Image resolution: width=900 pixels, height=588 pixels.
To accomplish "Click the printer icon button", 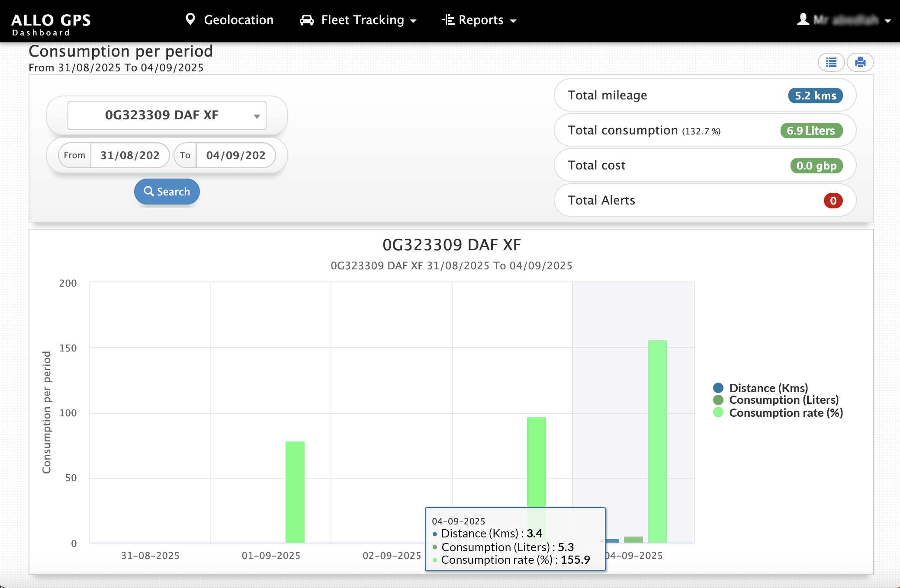I will (x=860, y=63).
